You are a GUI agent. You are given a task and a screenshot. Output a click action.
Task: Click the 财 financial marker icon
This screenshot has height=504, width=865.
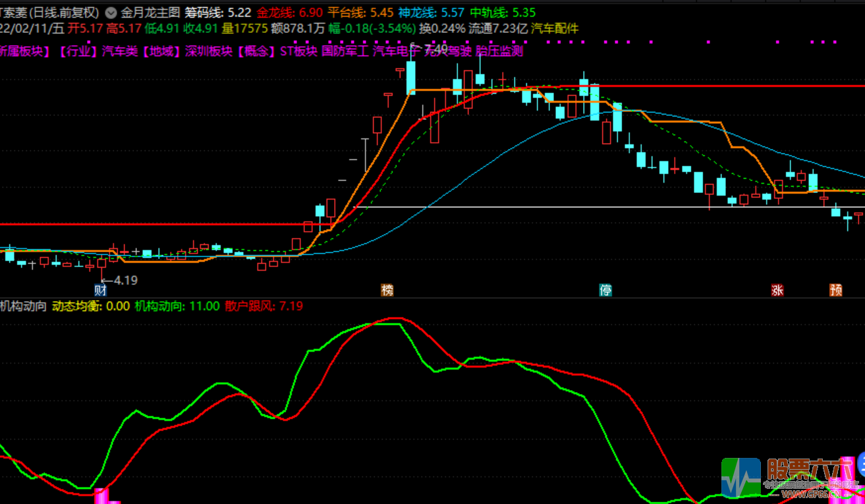point(101,290)
